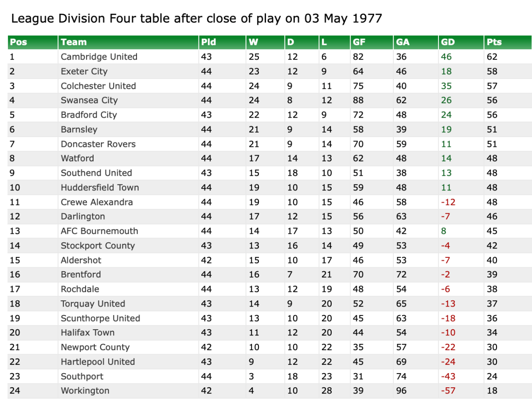The image size is (532, 402).
Task: Open the Workington team entry
Action: (x=85, y=390)
